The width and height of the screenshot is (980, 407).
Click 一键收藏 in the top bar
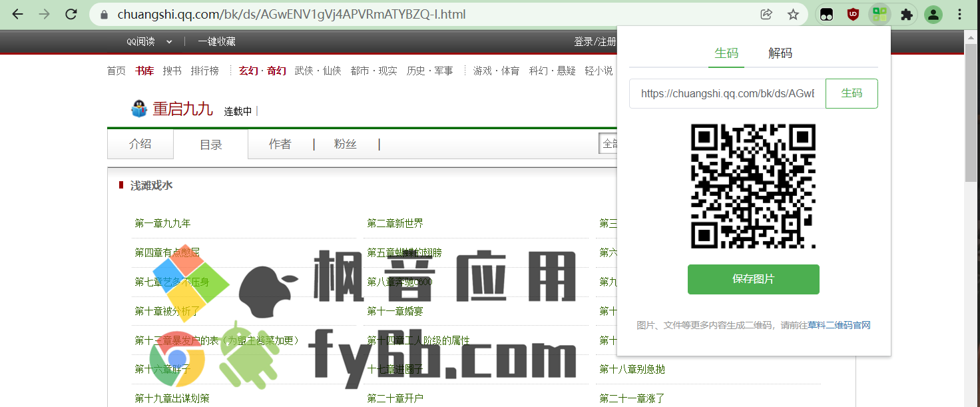(216, 41)
